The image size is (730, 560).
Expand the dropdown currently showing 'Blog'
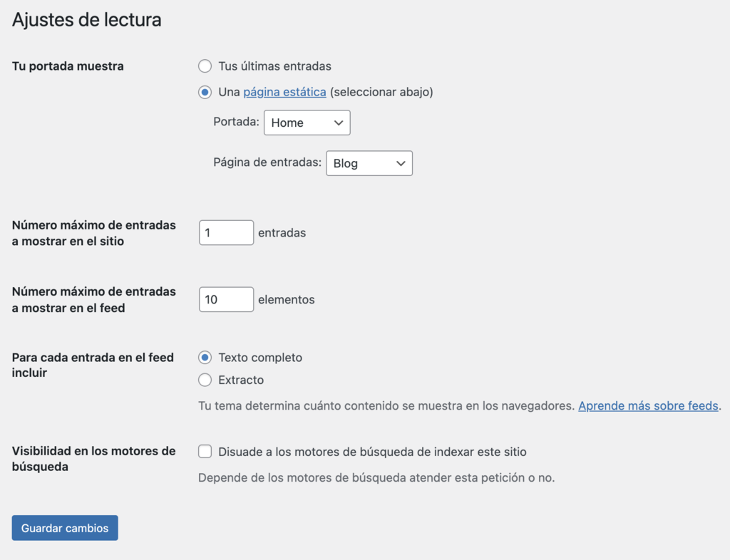click(369, 163)
